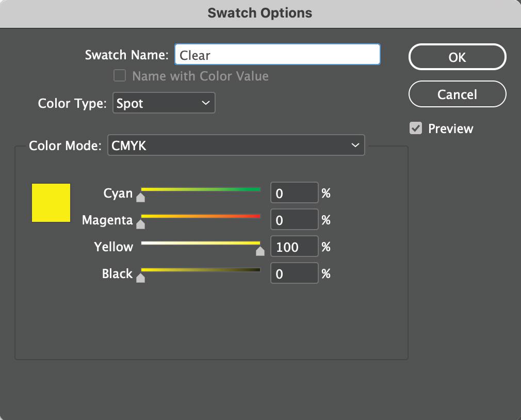Focus the Yellow percentage field
This screenshot has width=521, height=420.
coord(294,247)
